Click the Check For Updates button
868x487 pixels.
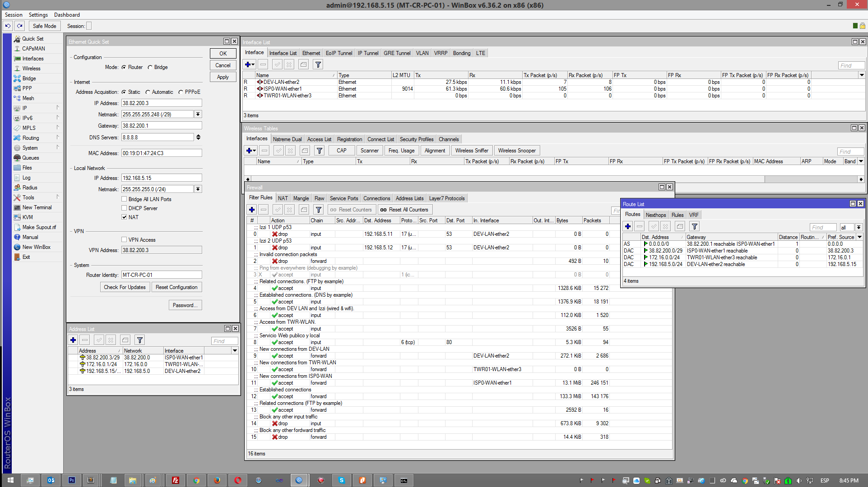(125, 287)
